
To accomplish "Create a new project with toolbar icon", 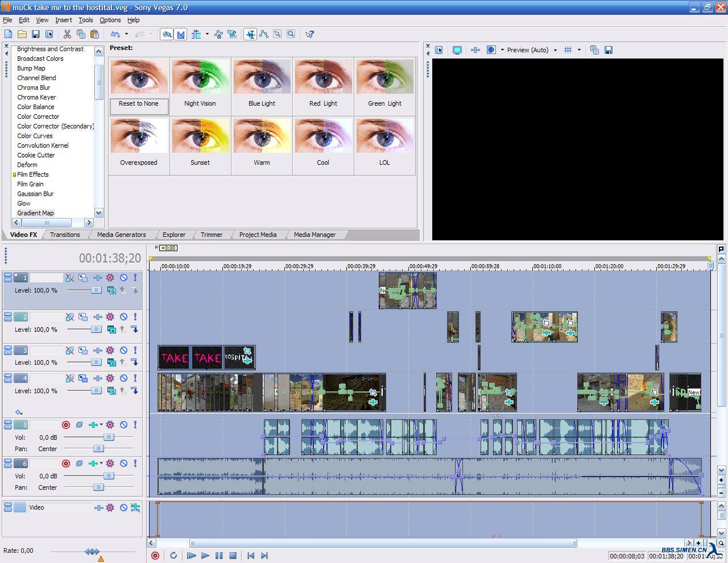I will (x=8, y=34).
